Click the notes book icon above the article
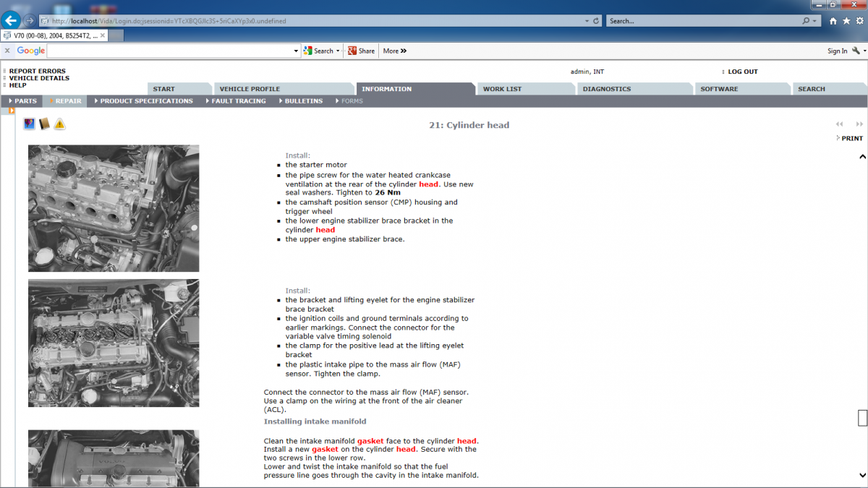Viewport: 868px width, 488px height. (x=43, y=124)
